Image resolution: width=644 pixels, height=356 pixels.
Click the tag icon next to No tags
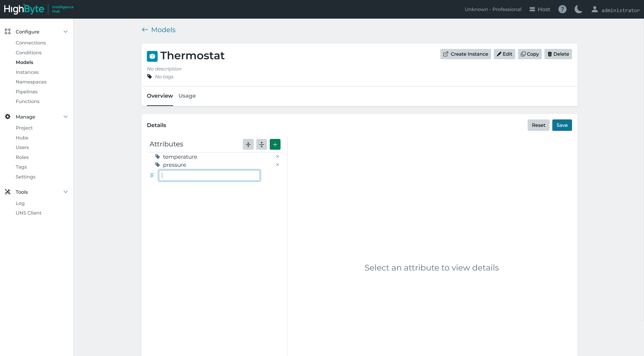pyautogui.click(x=150, y=77)
